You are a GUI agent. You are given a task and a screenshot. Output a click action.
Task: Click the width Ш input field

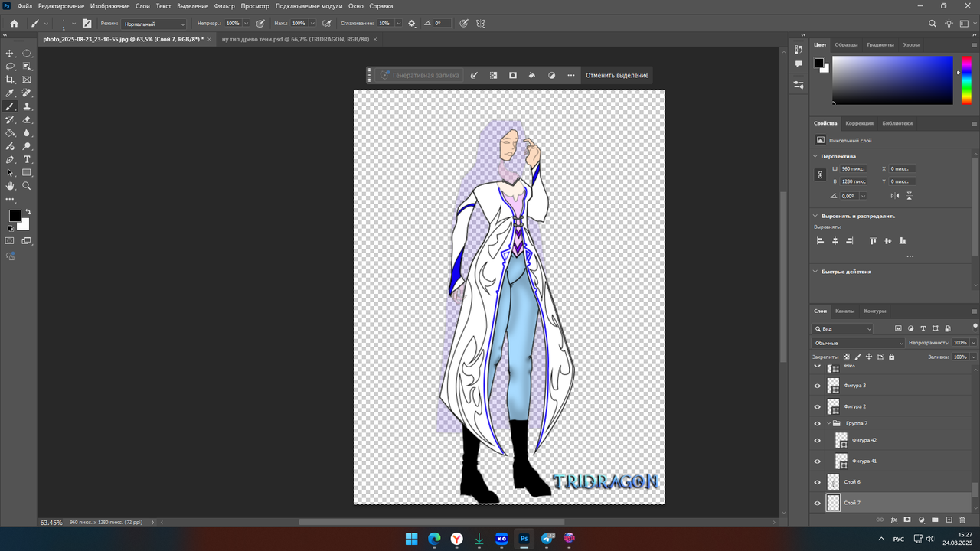click(853, 168)
